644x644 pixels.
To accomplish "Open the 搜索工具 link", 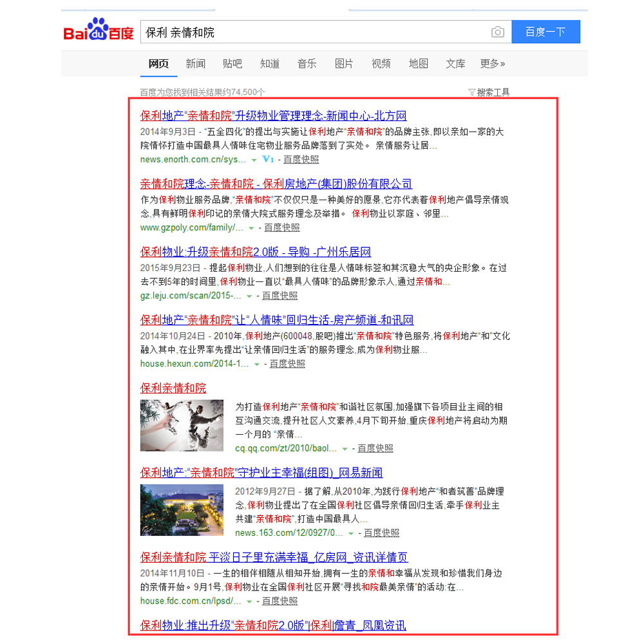I will pos(493,92).
